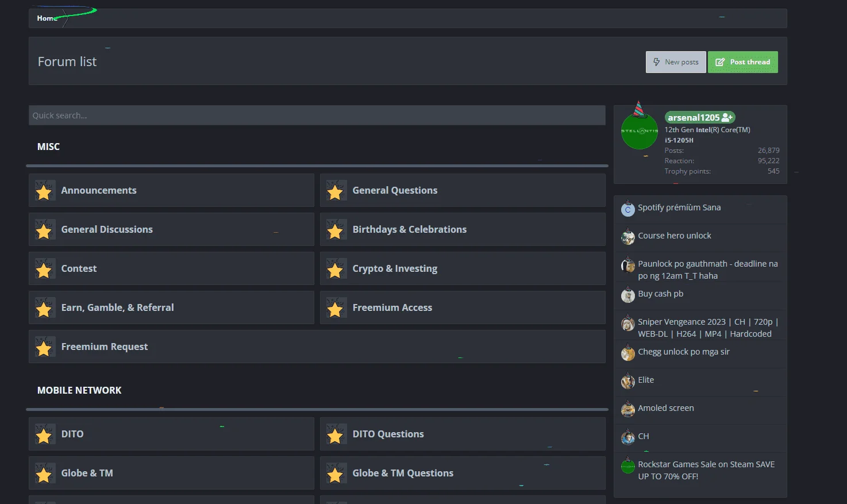Go to Home breadcrumb

click(x=47, y=18)
